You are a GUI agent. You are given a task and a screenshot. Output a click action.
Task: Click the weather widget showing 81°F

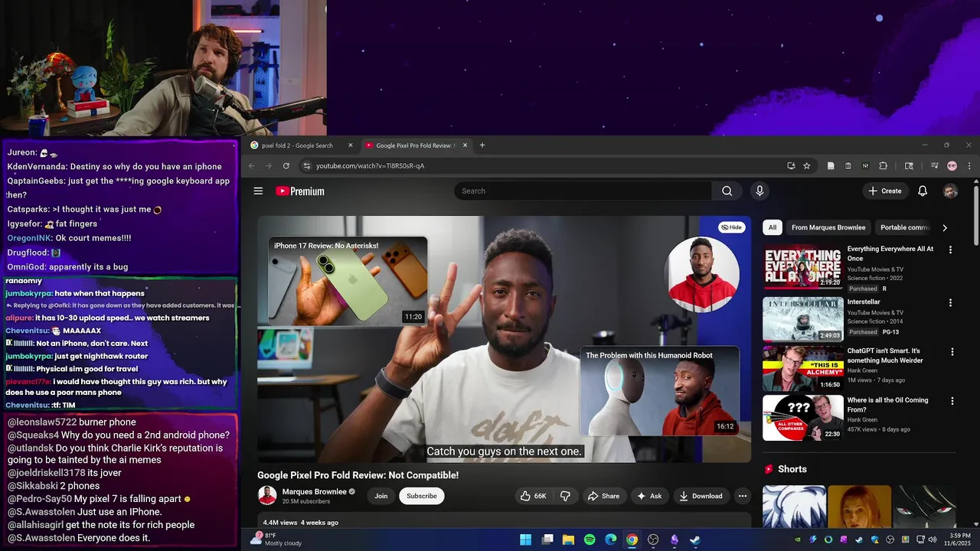pos(276,539)
